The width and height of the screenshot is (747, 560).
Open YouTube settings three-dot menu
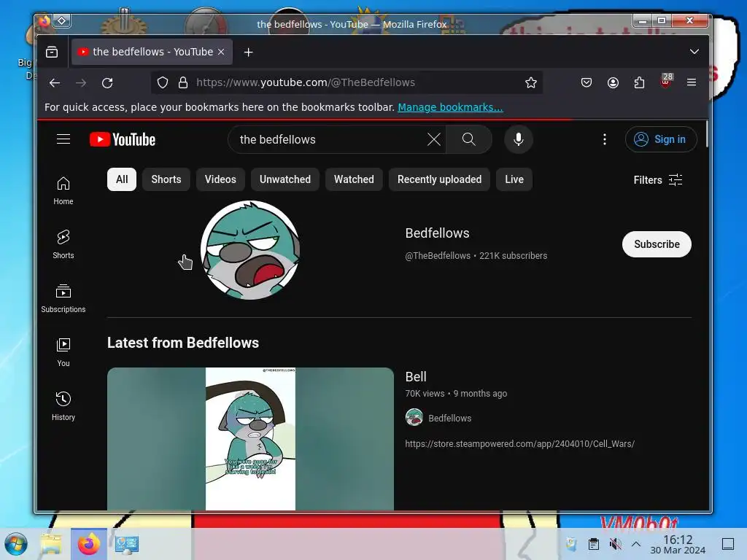click(x=605, y=139)
